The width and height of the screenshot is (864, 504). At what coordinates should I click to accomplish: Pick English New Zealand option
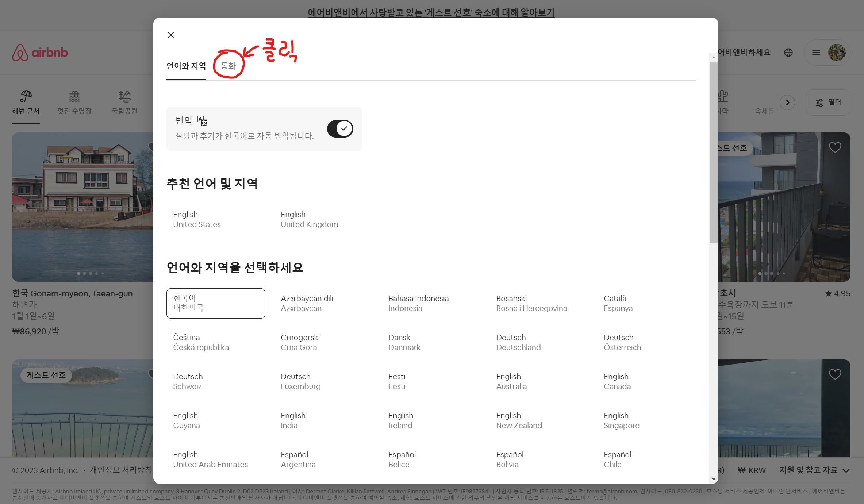(x=539, y=420)
